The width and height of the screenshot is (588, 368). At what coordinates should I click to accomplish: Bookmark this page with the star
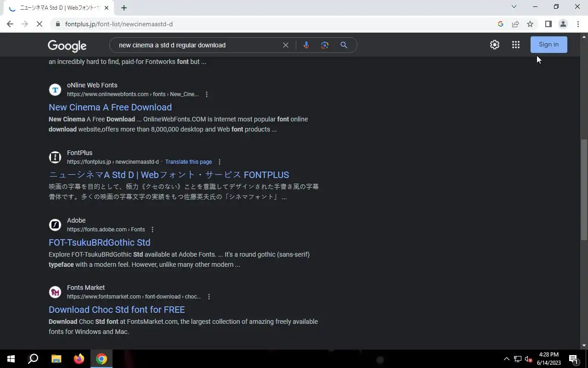pos(530,24)
